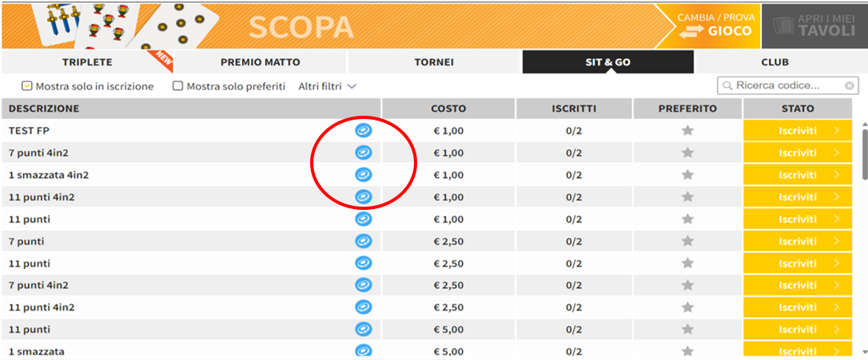
Task: Sort by the ISCRITTI column header
Action: point(574,109)
